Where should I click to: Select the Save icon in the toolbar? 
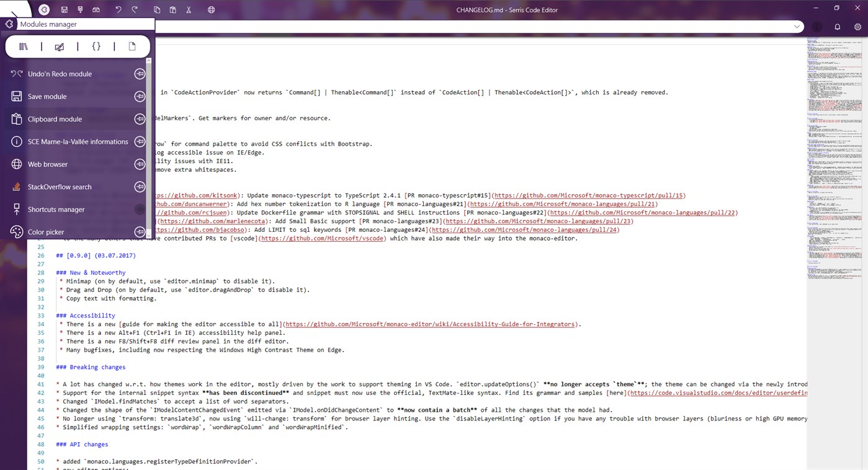(64, 9)
